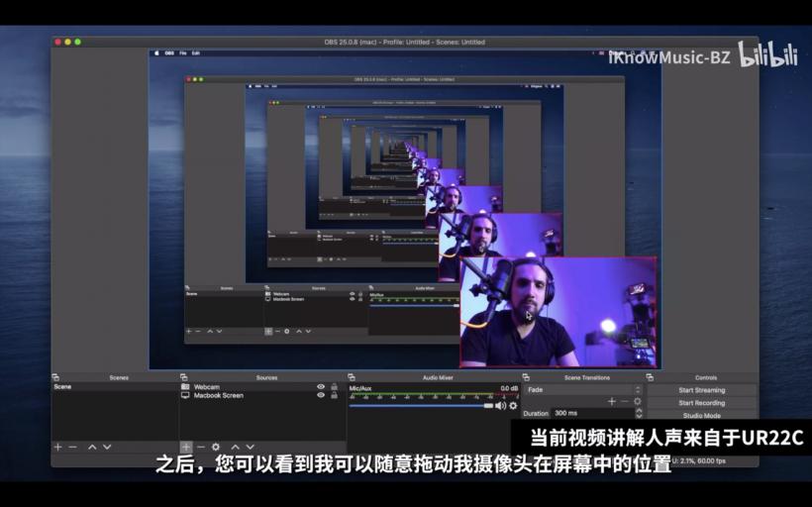Open the Fade transition dropdown
Screen dimensions: 812x507
pyautogui.click(x=582, y=390)
